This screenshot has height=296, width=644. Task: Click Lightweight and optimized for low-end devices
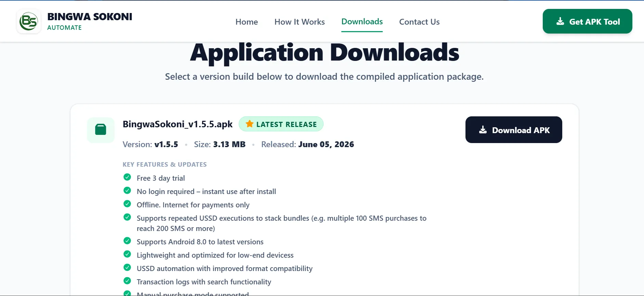coord(215,255)
